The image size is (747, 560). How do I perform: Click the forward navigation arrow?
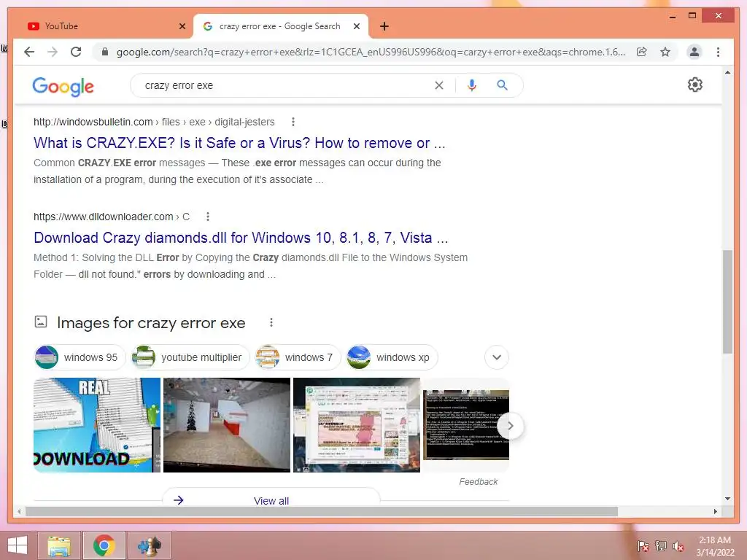click(53, 52)
